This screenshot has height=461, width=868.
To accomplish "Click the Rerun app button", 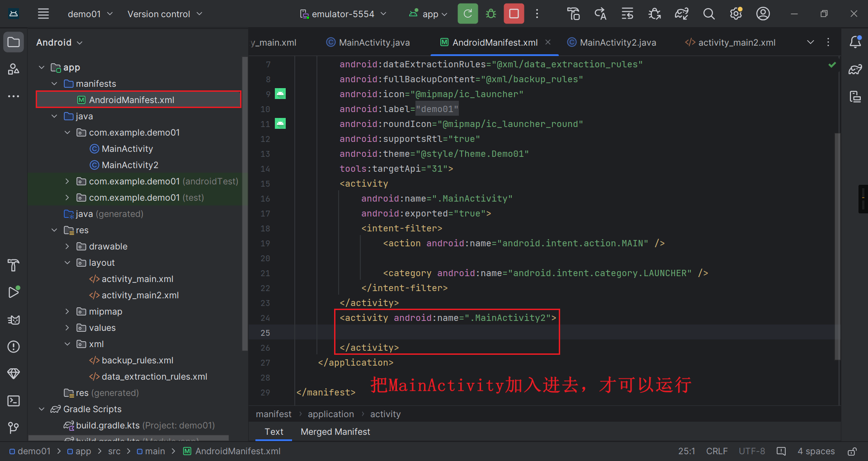I will (467, 14).
